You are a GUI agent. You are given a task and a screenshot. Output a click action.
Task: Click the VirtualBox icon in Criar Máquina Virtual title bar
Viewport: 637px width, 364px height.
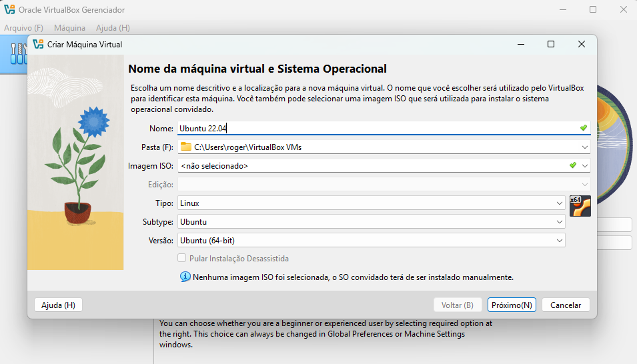point(39,45)
